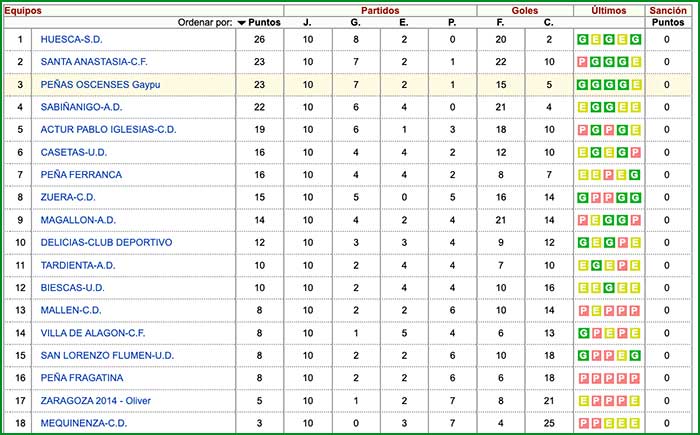Screen dimensions: 700x435
Task: Open the PEÑA FRAGATINA team link
Action: pyautogui.click(x=81, y=378)
